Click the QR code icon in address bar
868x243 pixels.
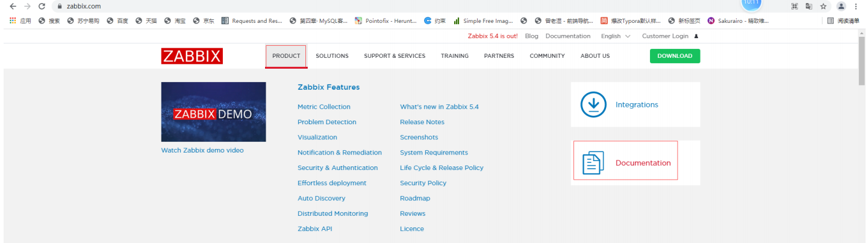click(795, 6)
